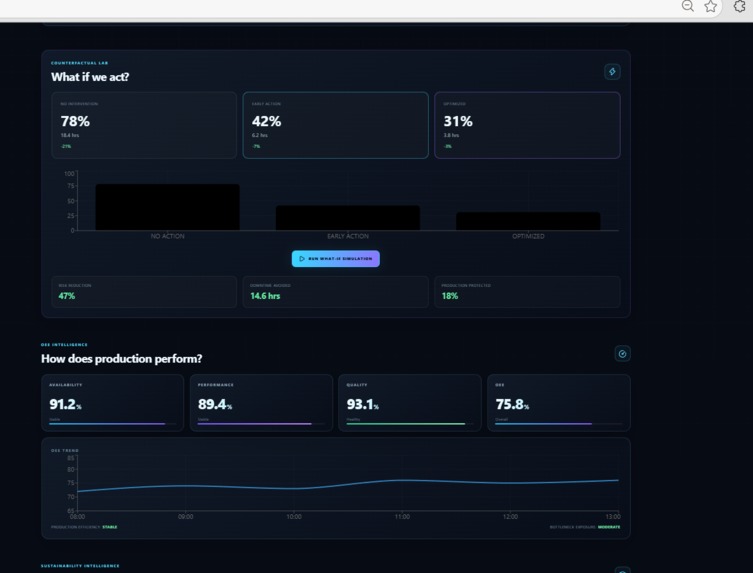Open the OEE 75.8% card
Screen dimensions: 753x573
coord(559,402)
